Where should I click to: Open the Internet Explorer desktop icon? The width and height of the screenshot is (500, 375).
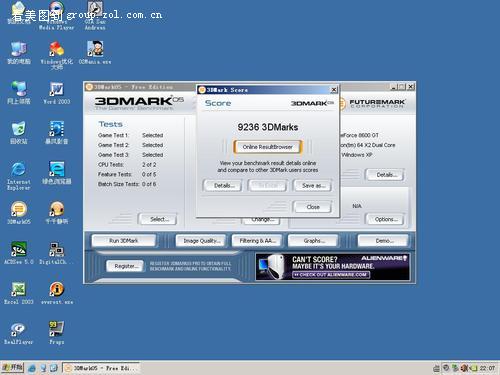pyautogui.click(x=19, y=176)
